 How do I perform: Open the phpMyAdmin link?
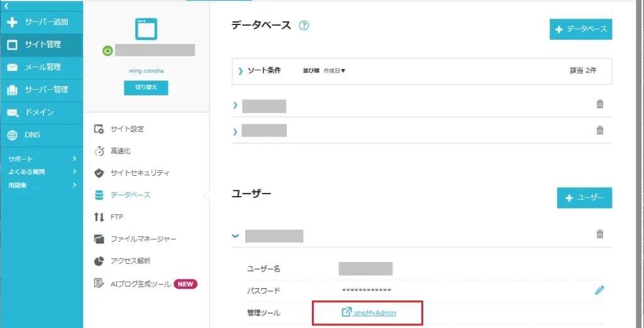369,313
